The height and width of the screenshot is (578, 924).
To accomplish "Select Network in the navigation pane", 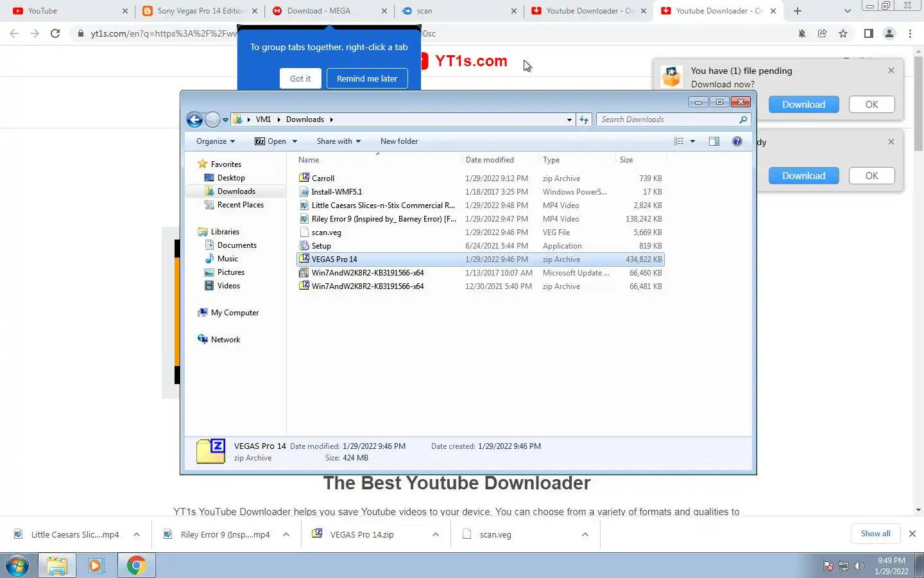I will pos(225,340).
